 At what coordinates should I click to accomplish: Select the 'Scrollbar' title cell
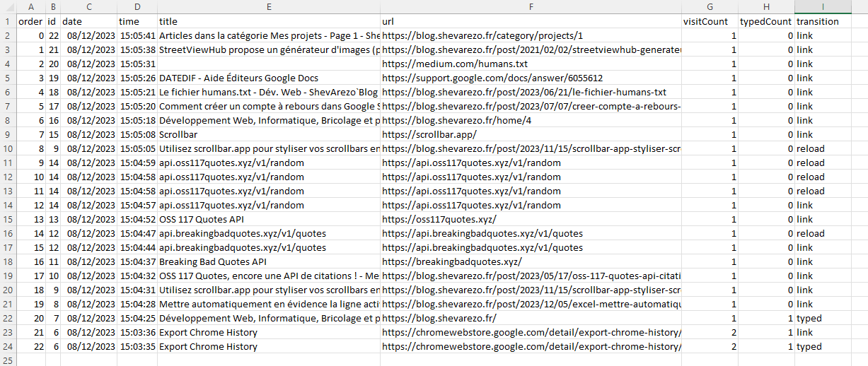click(x=269, y=134)
